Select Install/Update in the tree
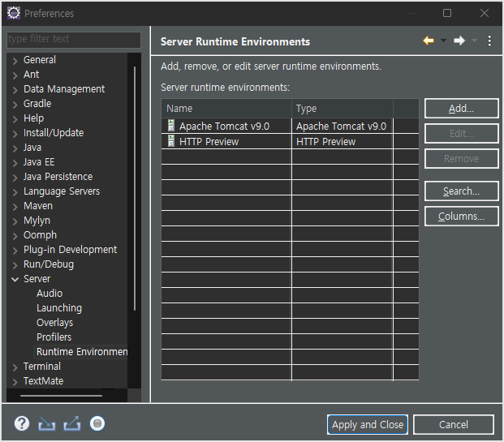The height and width of the screenshot is (442, 504). click(54, 133)
